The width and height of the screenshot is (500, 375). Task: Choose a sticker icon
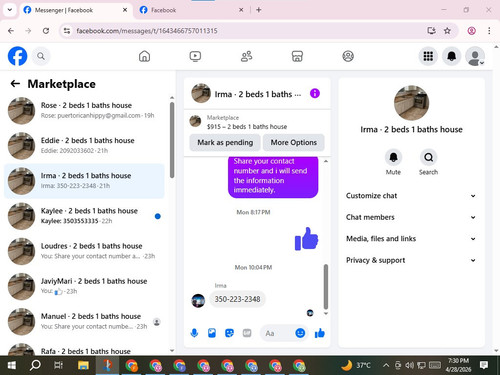(x=229, y=333)
